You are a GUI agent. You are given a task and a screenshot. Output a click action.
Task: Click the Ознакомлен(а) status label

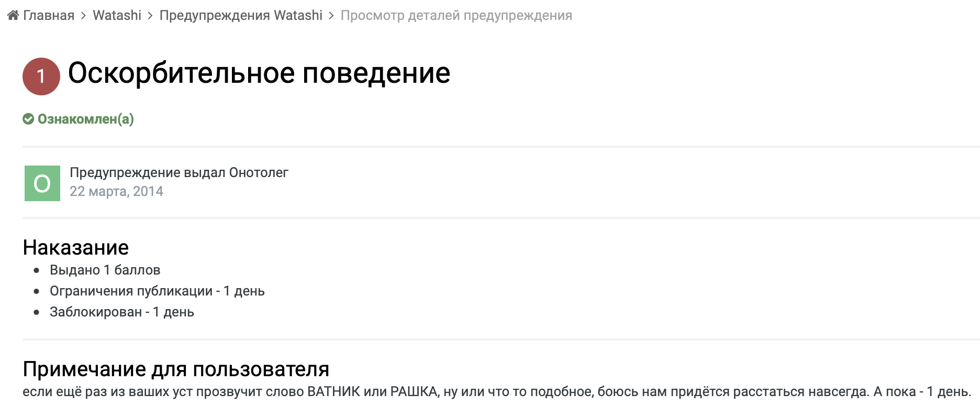pos(85,119)
